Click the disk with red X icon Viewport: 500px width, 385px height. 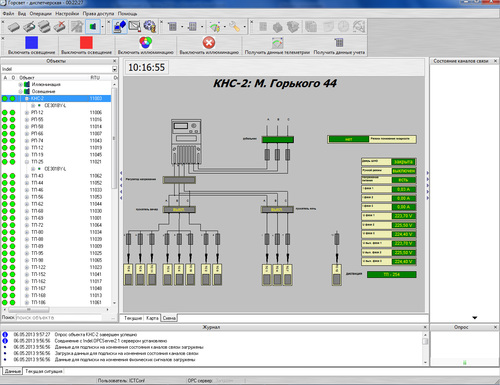(60, 27)
